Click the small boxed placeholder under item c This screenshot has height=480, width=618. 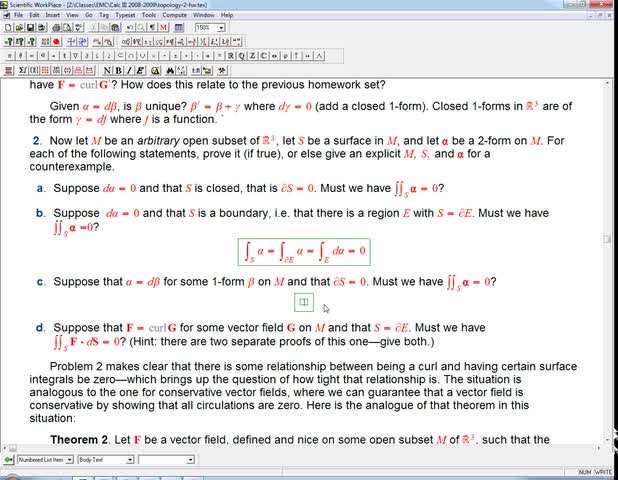pos(304,302)
